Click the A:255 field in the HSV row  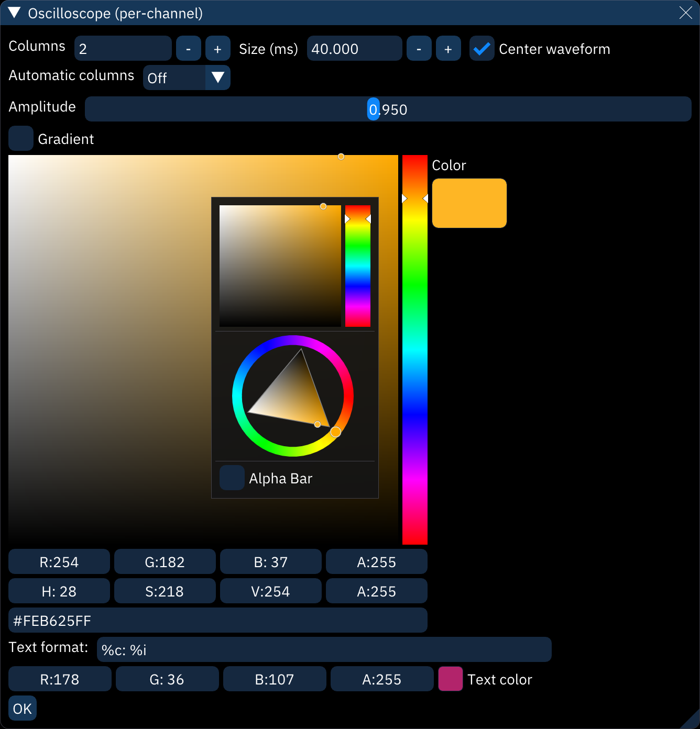(377, 591)
